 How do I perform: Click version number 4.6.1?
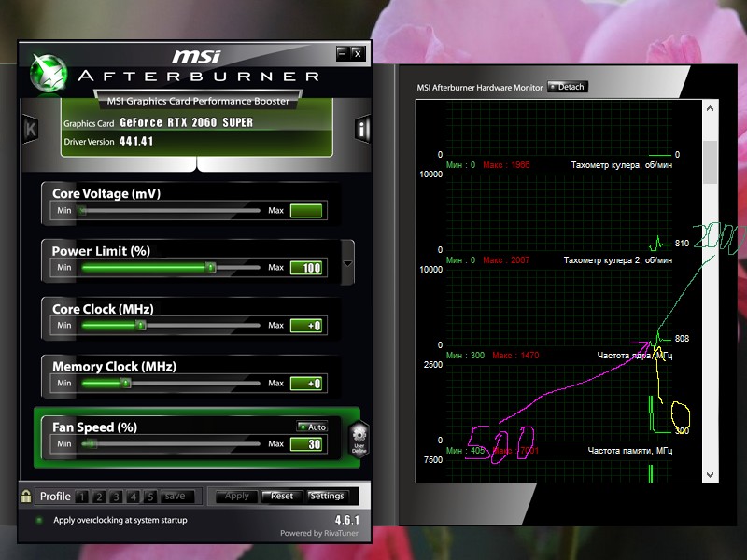click(x=346, y=520)
